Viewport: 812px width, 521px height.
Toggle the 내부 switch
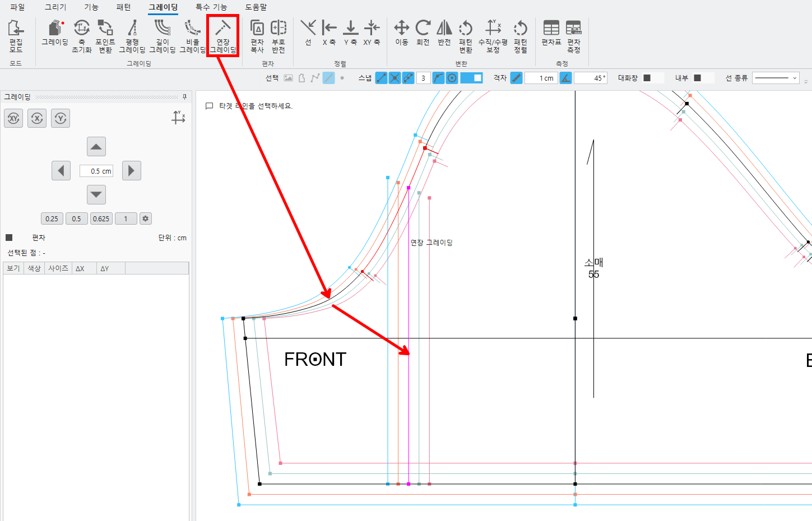pos(703,78)
